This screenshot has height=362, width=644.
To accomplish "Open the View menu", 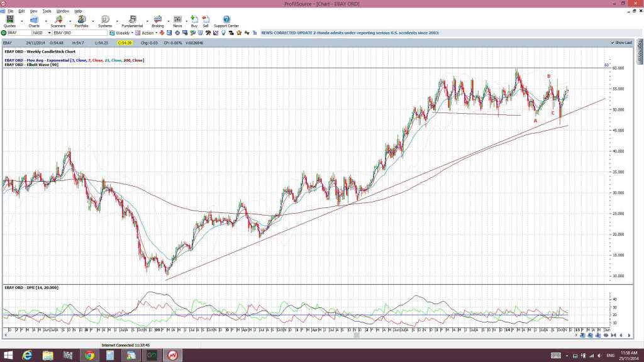I will [x=34, y=11].
